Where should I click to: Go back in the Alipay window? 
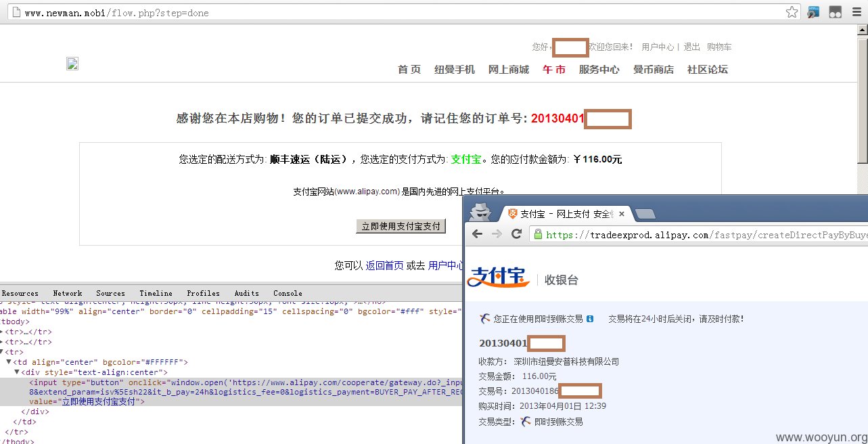tap(478, 234)
